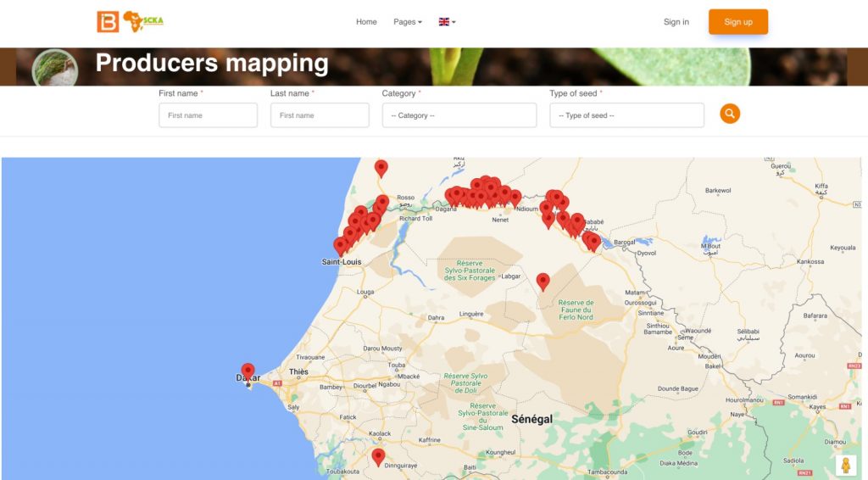Expand the Pages dropdown menu

408,22
